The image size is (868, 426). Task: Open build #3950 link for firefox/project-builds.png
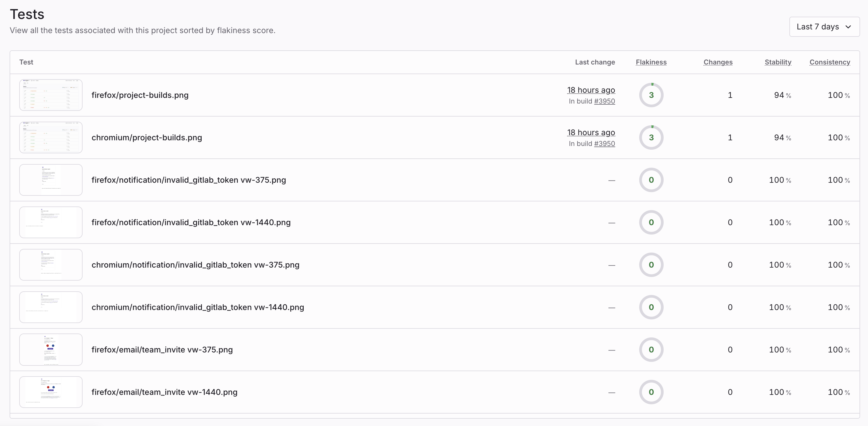coord(604,101)
